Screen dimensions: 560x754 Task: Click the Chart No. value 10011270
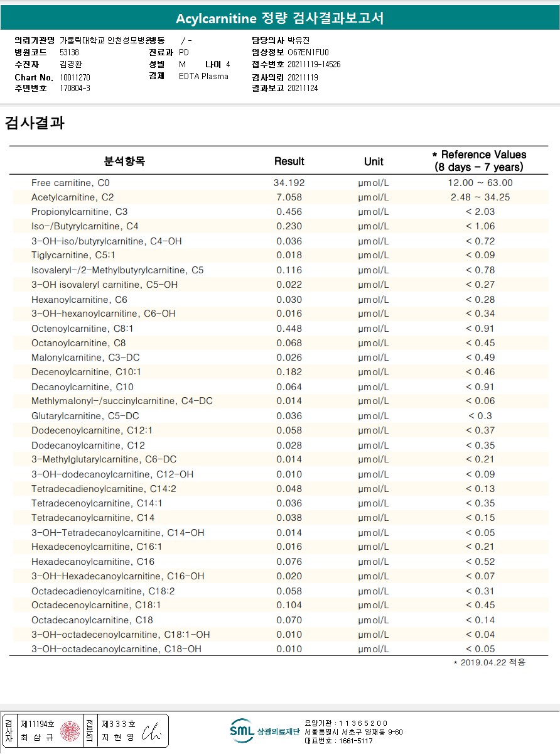click(75, 77)
